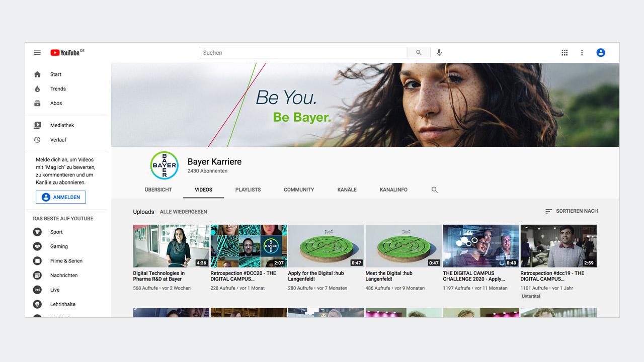
Task: Open the PLAYLISTS tab
Action: (248, 190)
